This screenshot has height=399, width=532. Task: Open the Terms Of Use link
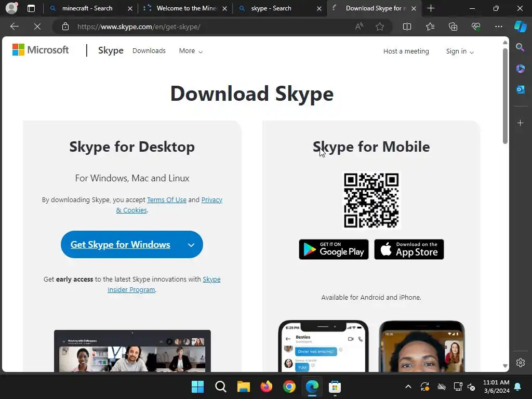click(167, 200)
